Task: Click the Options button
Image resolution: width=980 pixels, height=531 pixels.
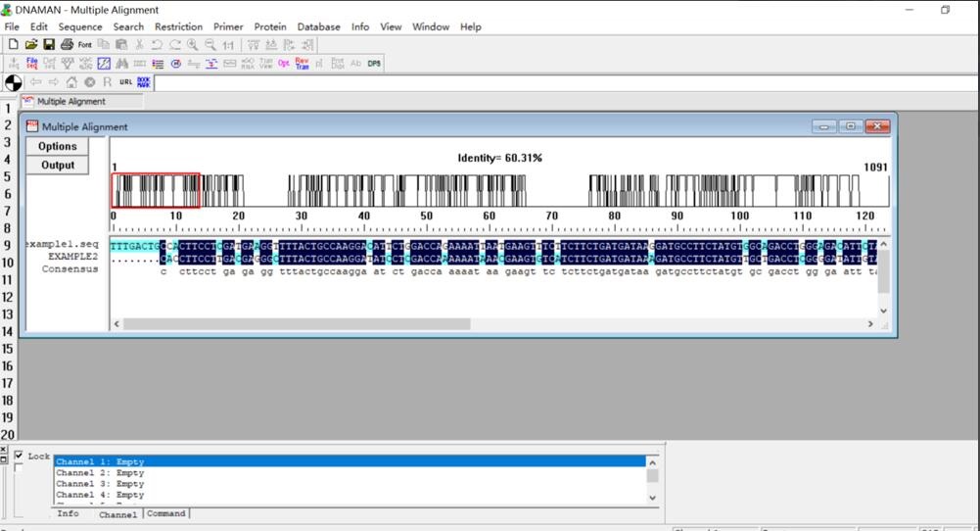Action: coord(58,146)
